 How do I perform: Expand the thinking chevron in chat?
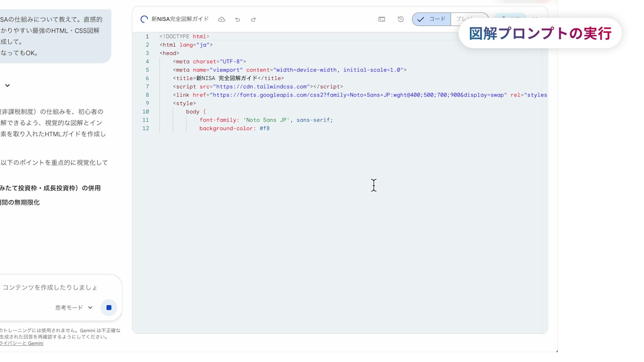pyautogui.click(x=8, y=85)
